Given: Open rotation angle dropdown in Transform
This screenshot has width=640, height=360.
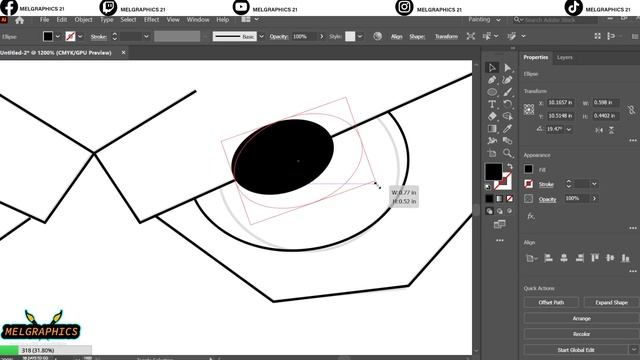Looking at the screenshot, I should point(569,129).
